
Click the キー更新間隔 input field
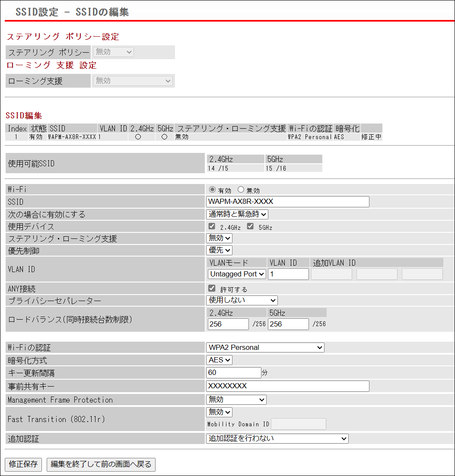233,372
